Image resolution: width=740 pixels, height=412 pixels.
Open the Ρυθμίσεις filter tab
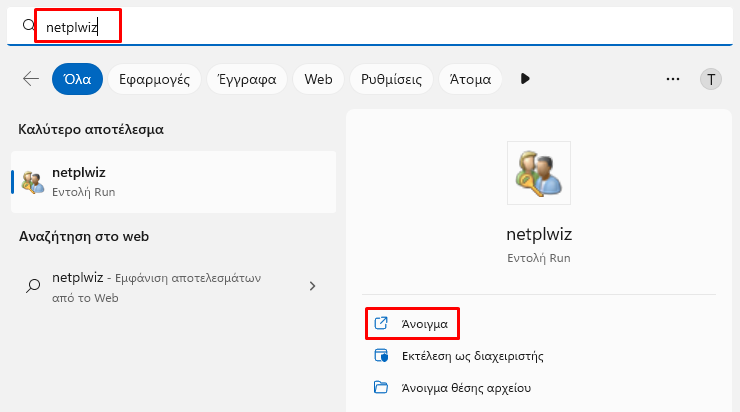tap(391, 79)
